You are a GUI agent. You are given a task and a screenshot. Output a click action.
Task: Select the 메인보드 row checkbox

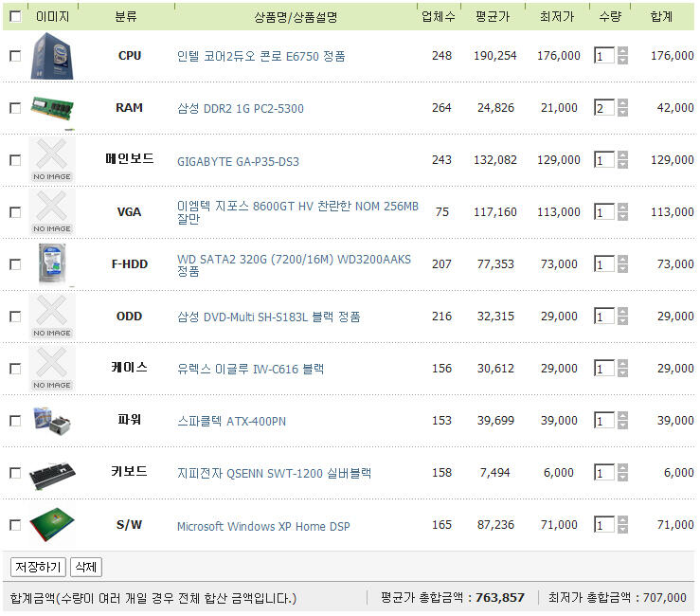click(15, 160)
